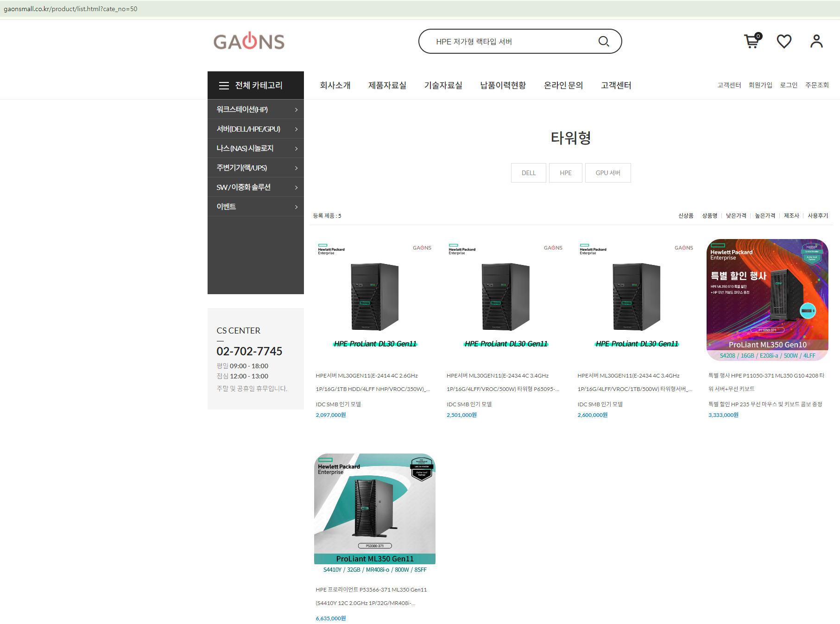
Task: Click the small 고객센터 top-right link
Action: pos(729,85)
